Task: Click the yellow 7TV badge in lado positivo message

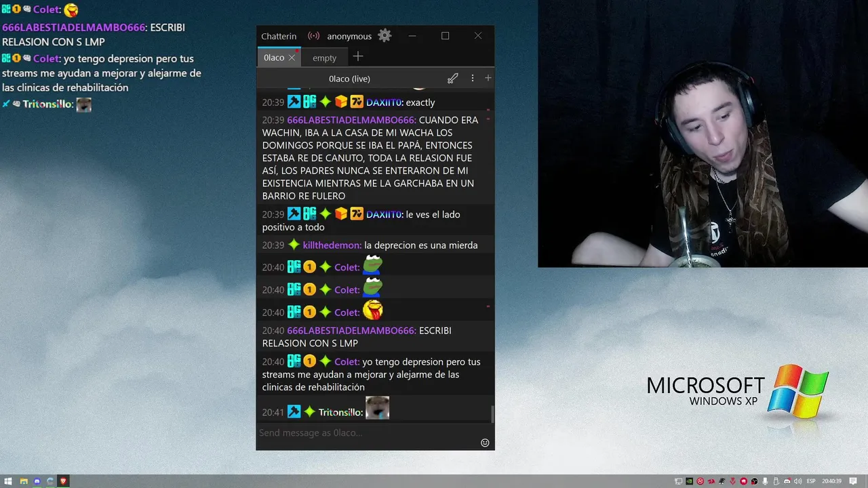Action: click(357, 213)
